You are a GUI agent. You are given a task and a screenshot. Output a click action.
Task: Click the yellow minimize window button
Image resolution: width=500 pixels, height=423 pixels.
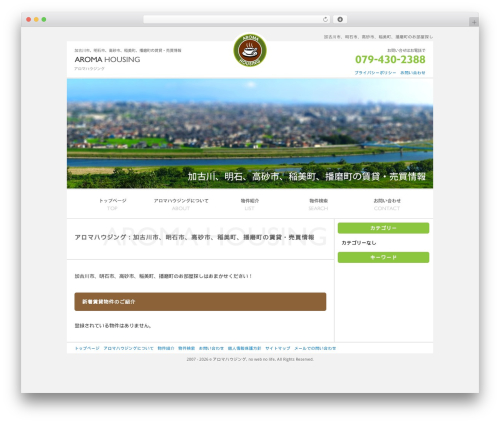(x=36, y=19)
